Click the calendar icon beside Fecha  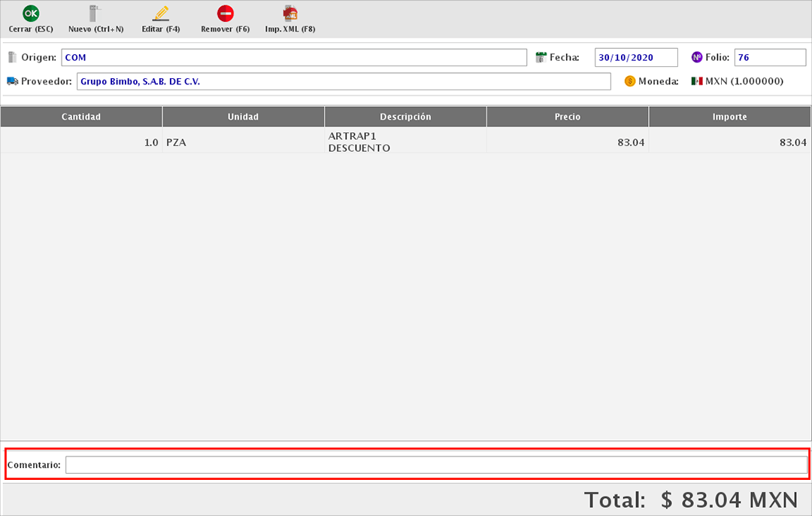541,57
